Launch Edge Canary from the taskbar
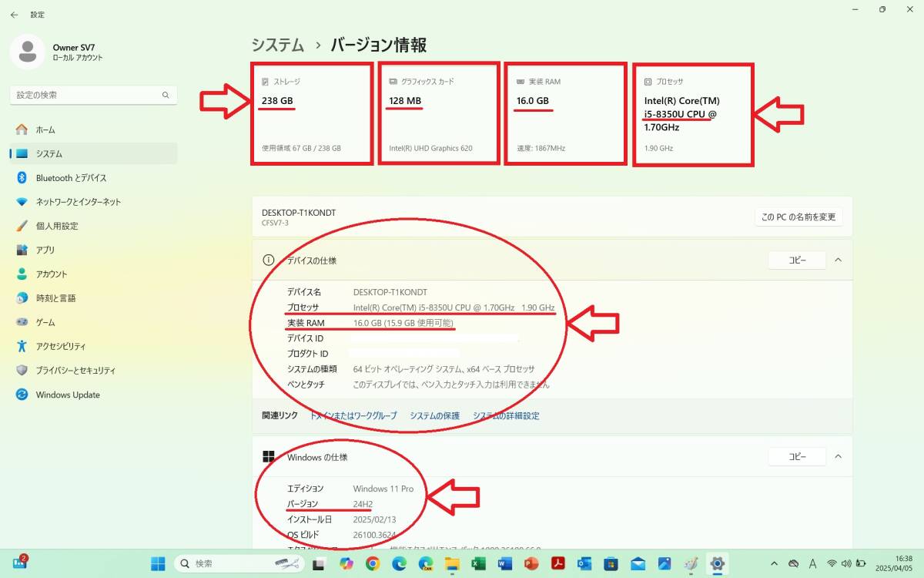This screenshot has height=578, width=924. [x=425, y=563]
